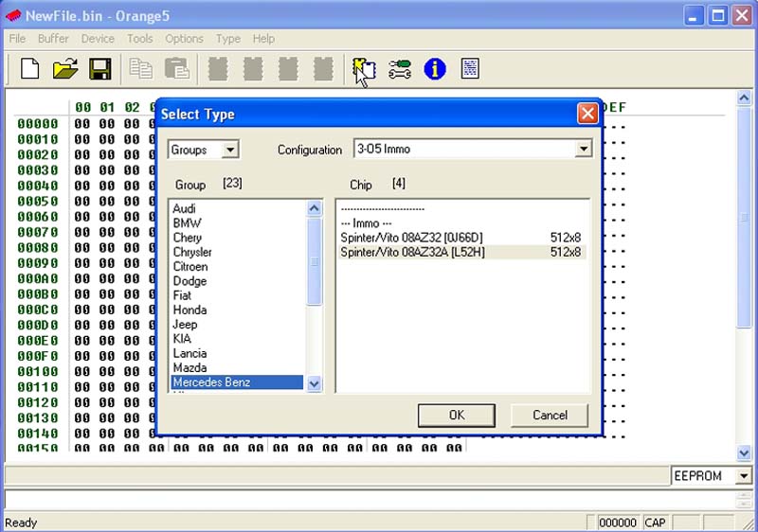Minimize the Orange5 window

pos(694,15)
